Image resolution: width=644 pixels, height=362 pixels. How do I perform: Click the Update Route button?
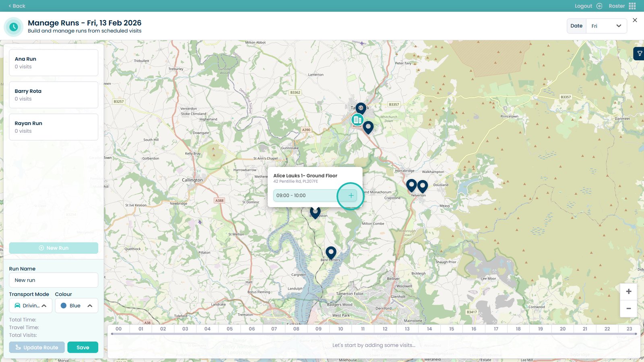click(37, 348)
